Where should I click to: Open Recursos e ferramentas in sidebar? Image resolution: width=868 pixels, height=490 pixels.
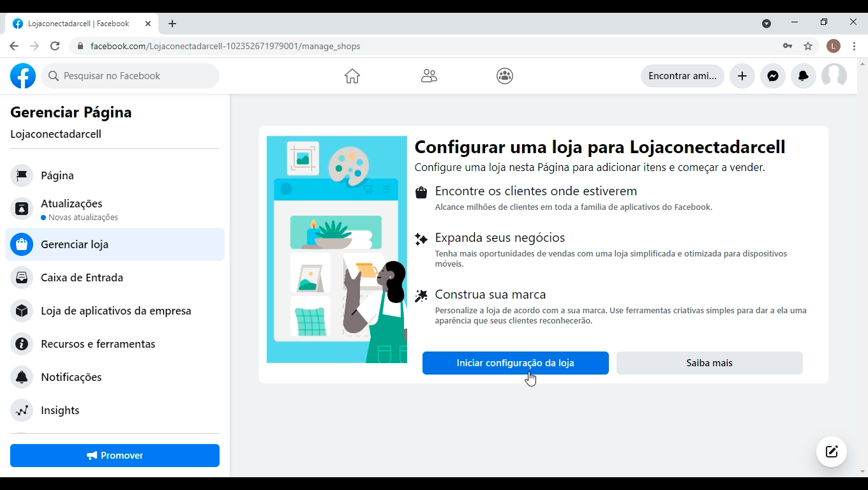pos(115,344)
